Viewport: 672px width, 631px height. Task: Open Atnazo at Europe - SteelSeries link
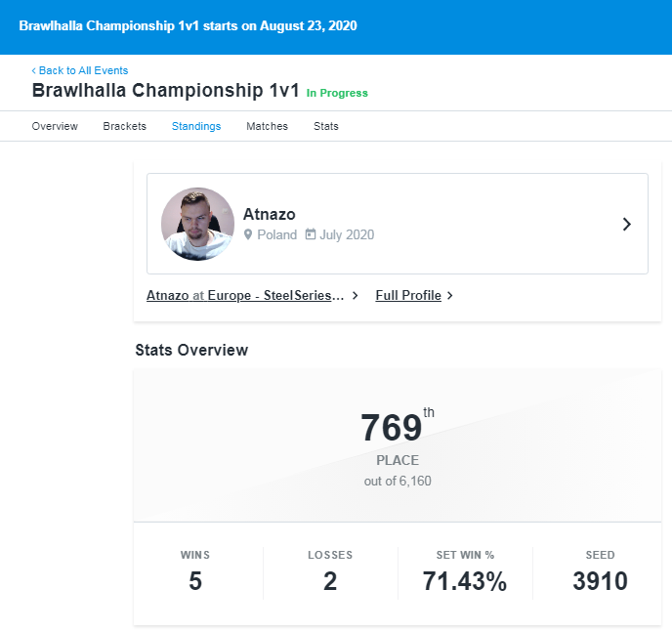click(x=245, y=295)
